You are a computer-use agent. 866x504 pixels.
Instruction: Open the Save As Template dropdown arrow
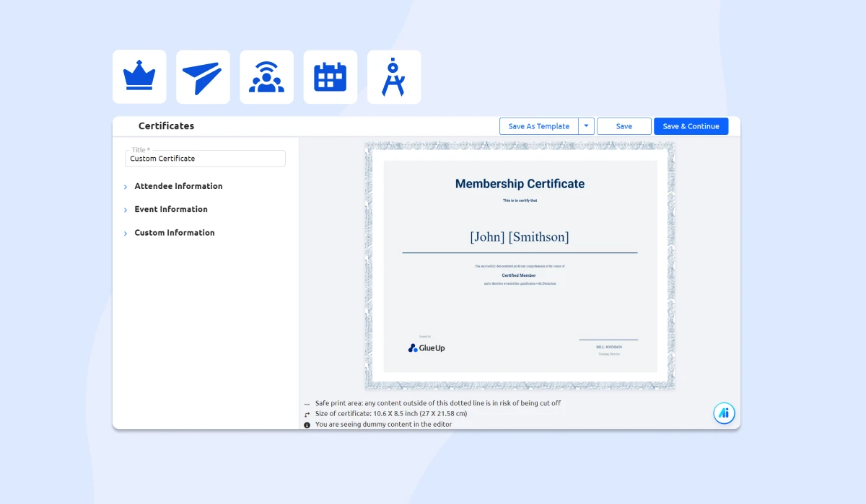(586, 125)
